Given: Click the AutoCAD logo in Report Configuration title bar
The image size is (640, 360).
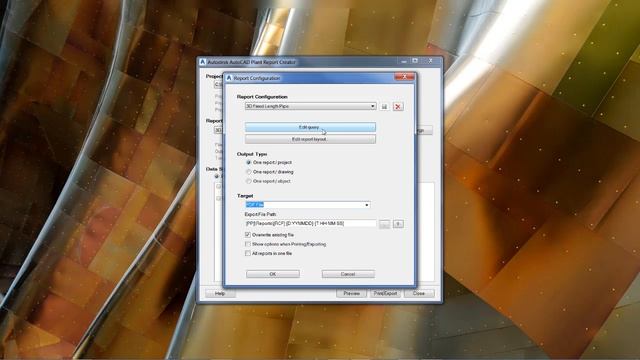Looking at the screenshot, I should tap(229, 78).
